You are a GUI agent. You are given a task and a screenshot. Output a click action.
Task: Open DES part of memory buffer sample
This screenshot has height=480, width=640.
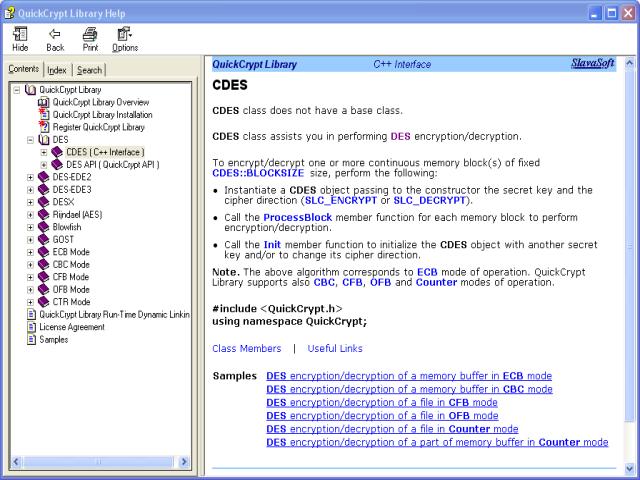[437, 442]
